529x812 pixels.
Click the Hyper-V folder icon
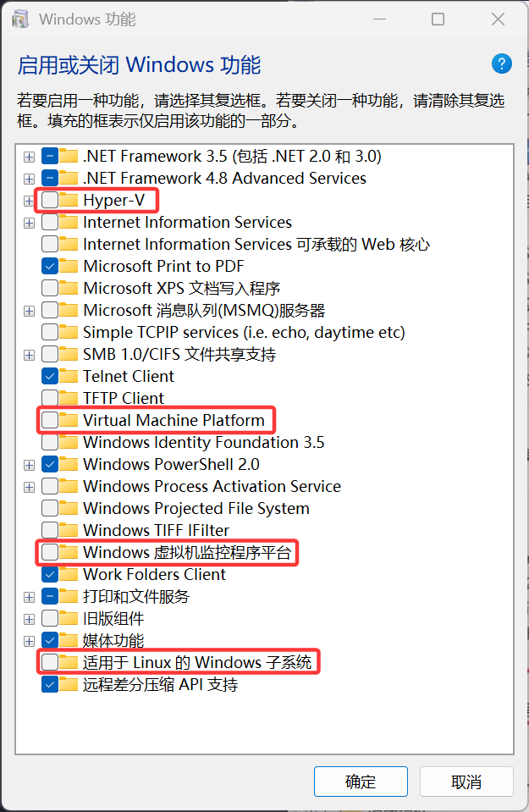click(x=69, y=201)
